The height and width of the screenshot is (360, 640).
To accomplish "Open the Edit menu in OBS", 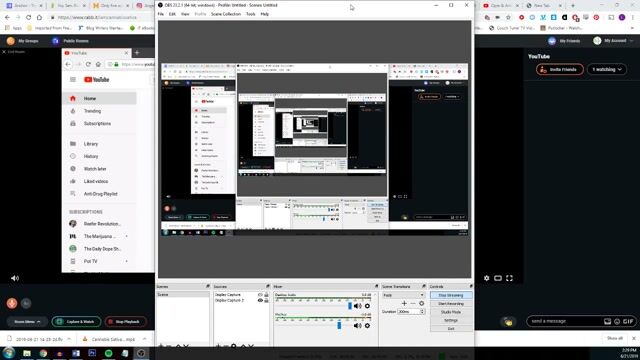I will pyautogui.click(x=172, y=14).
